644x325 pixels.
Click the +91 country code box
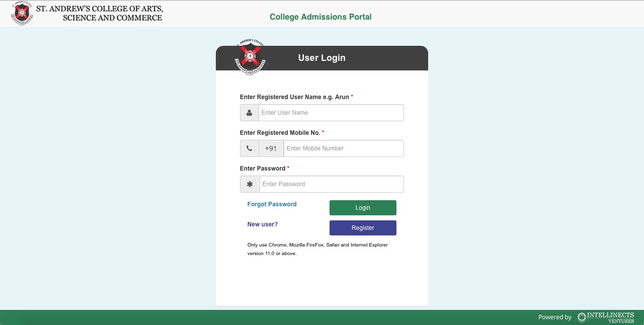[x=271, y=148]
